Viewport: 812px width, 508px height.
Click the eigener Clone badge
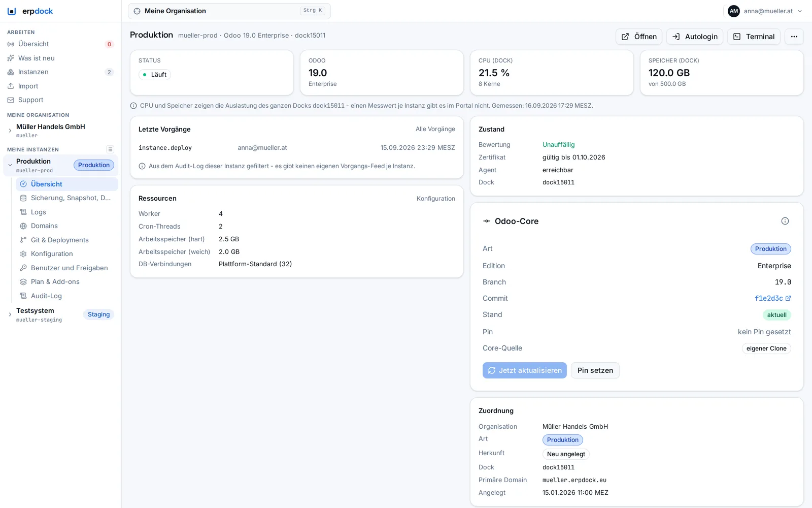coord(766,348)
